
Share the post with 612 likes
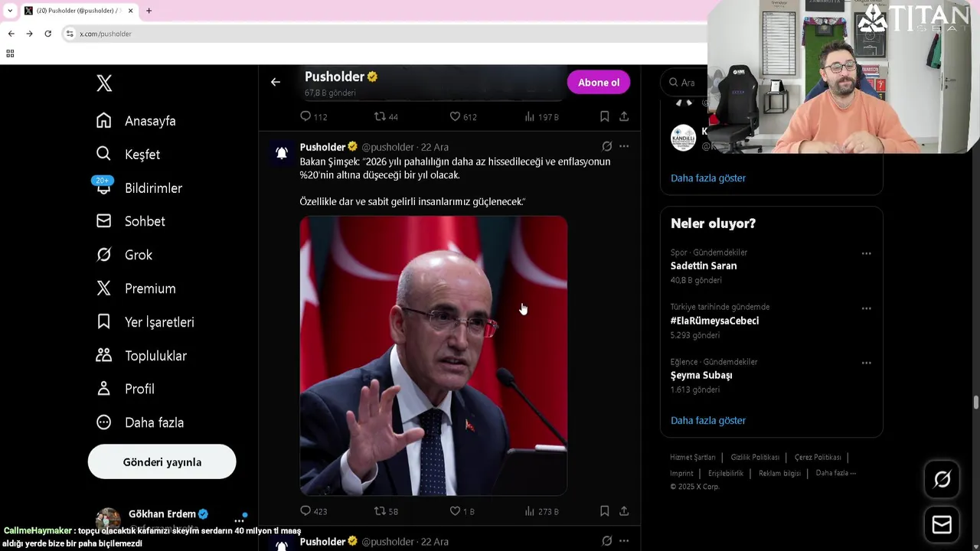[624, 116]
